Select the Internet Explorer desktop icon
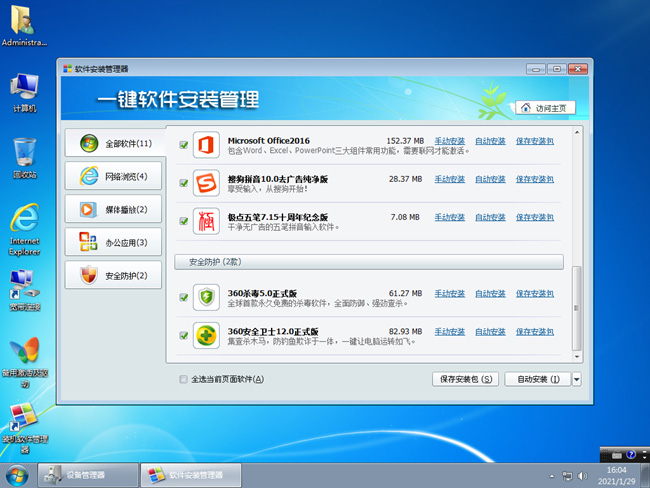Viewport: 650px width, 488px height. (x=25, y=229)
